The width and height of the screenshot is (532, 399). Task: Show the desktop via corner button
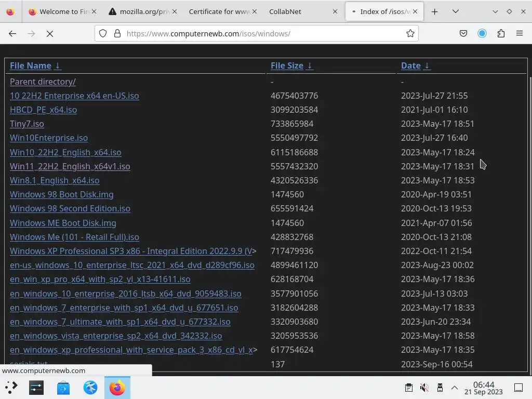pyautogui.click(x=518, y=388)
